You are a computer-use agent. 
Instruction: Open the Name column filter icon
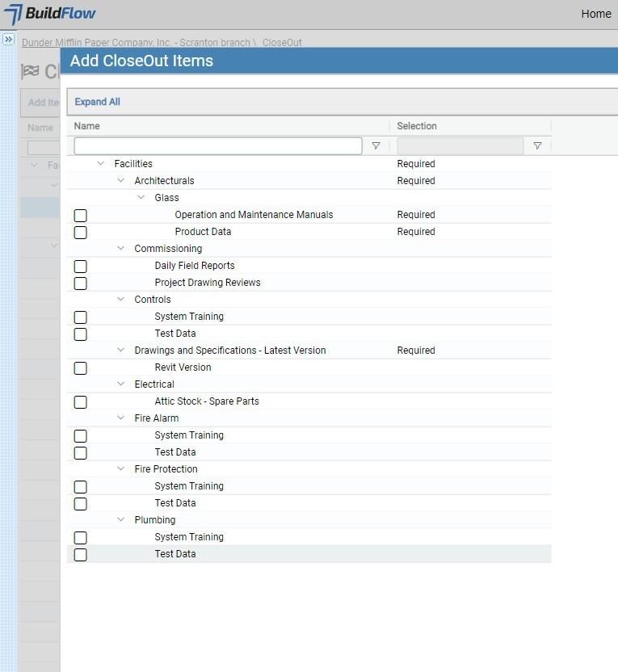point(376,146)
